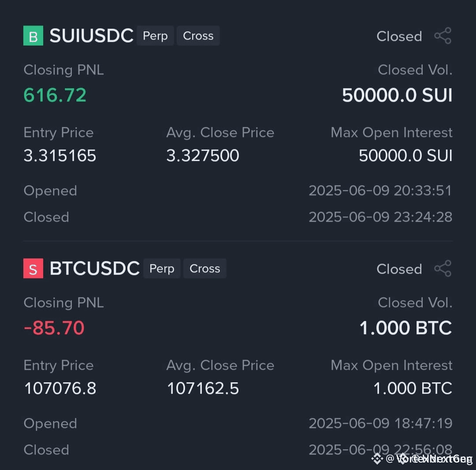The height and width of the screenshot is (470, 476).
Task: Tap the -85.70 closing PNL value
Action: pyautogui.click(x=54, y=328)
